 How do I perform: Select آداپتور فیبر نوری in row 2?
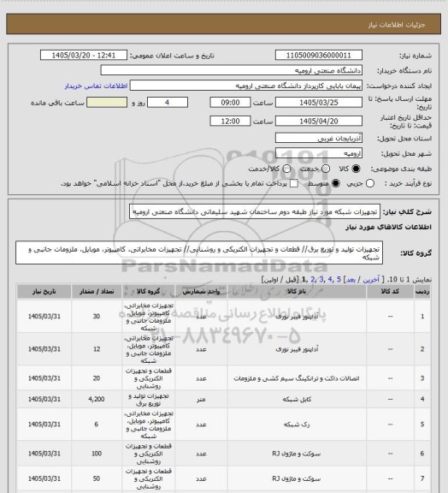[297, 349]
